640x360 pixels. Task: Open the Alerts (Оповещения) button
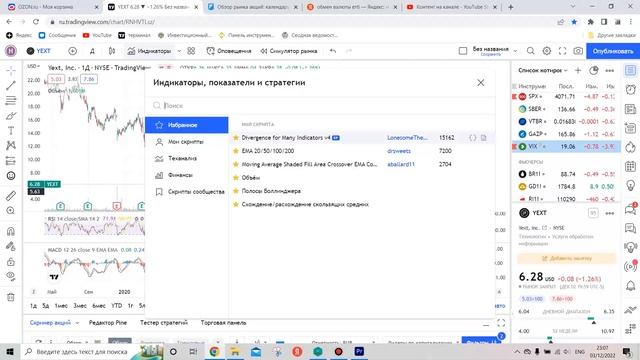pos(229,51)
